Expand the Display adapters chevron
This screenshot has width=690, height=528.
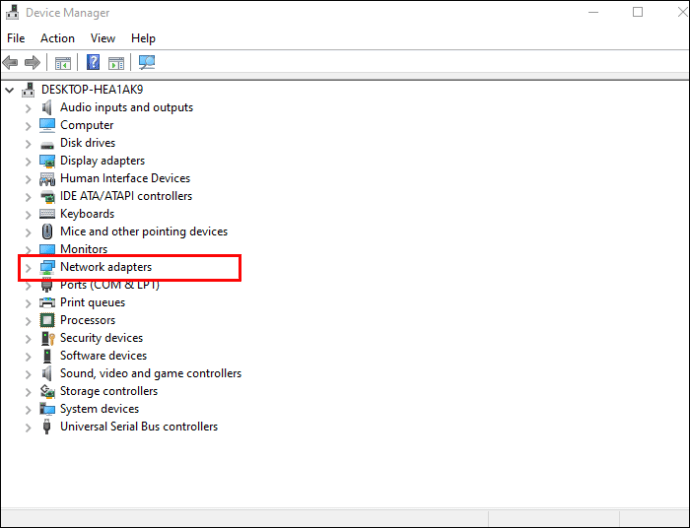(x=28, y=161)
